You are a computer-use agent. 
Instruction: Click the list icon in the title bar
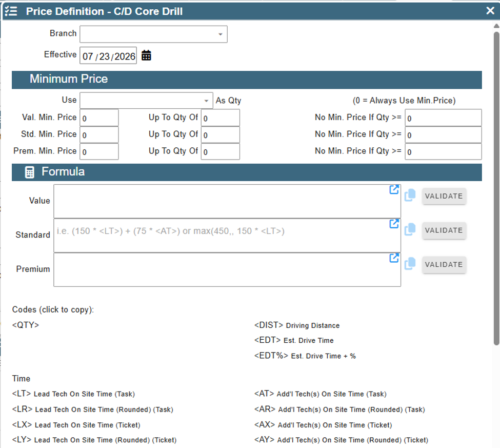coord(11,11)
